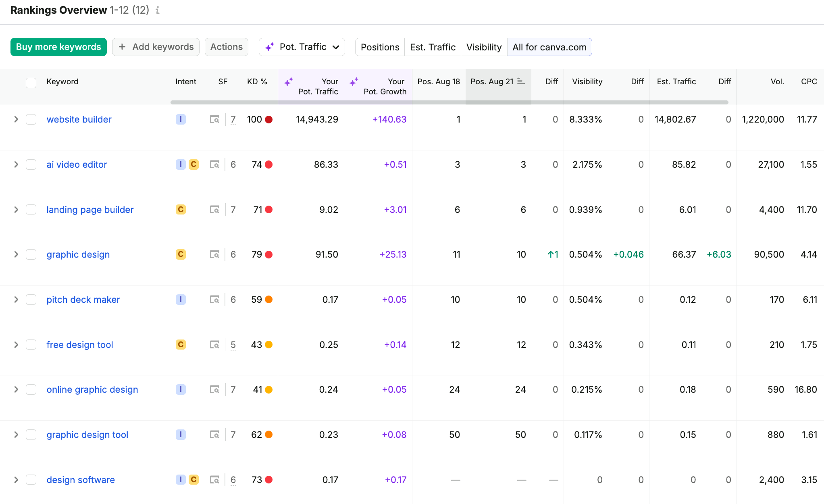Click the Informational intent badge for website builder
The height and width of the screenshot is (504, 824).
pos(181,119)
